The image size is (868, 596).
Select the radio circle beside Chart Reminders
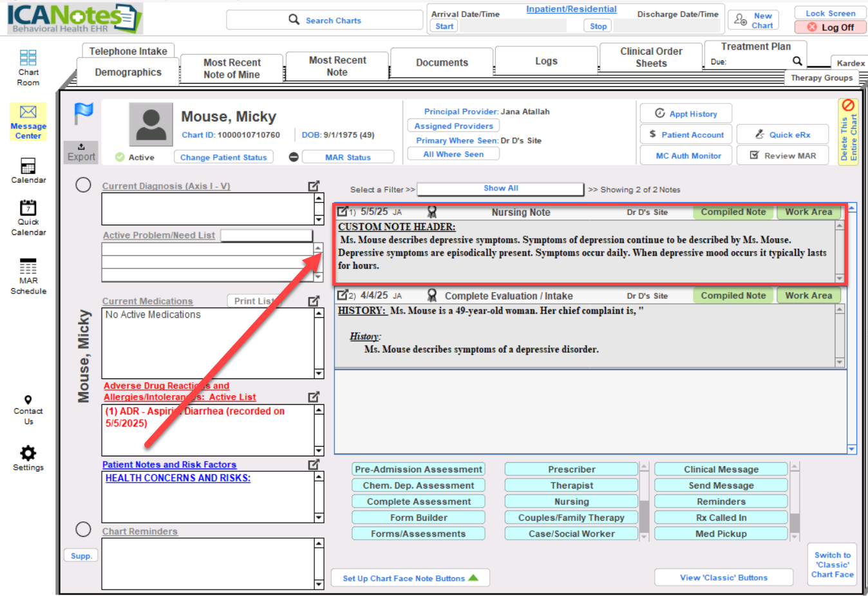(x=83, y=529)
